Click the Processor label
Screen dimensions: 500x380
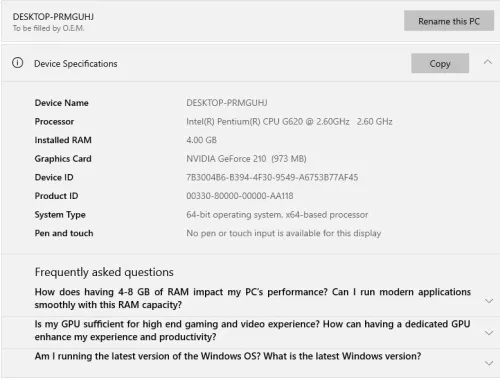tap(54, 122)
